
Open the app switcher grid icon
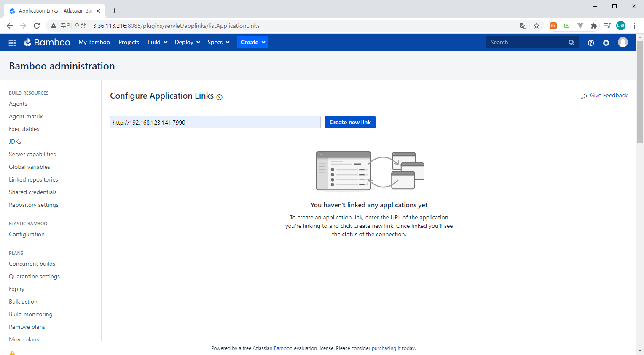(x=12, y=43)
